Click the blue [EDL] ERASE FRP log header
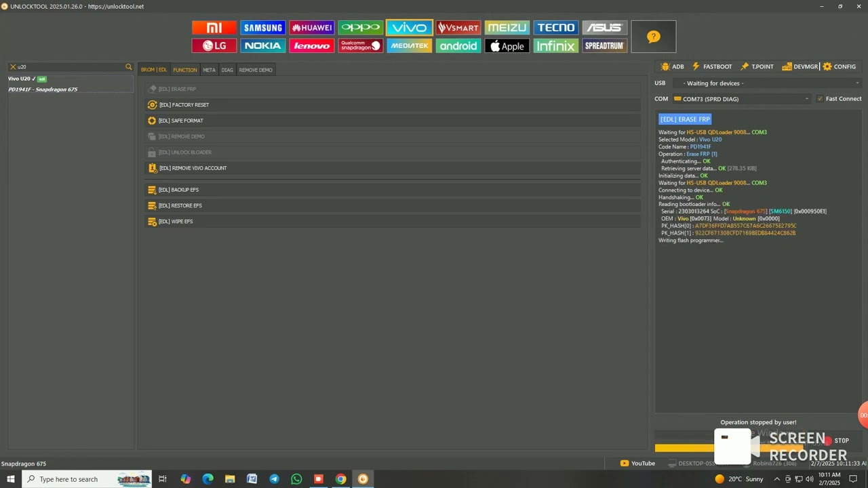Screen dimensions: 868x488 point(685,119)
